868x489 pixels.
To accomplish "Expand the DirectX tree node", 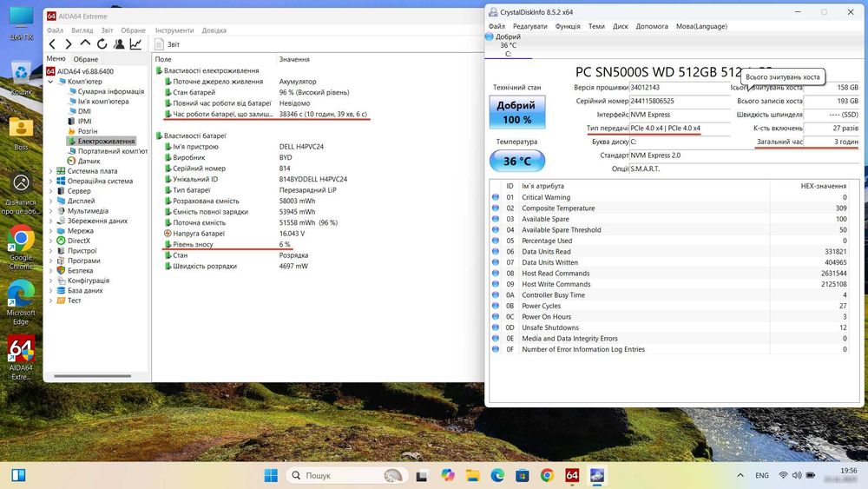I will point(51,241).
